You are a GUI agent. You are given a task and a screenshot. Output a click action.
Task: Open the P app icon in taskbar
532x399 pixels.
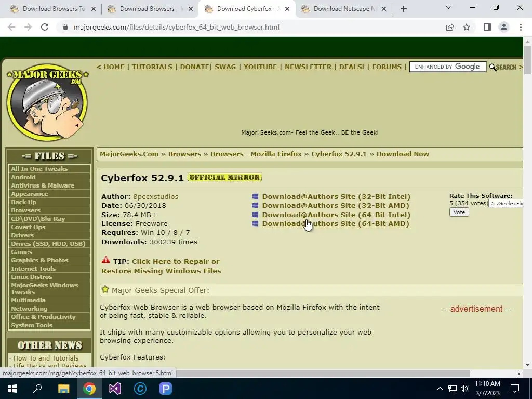pos(166,389)
